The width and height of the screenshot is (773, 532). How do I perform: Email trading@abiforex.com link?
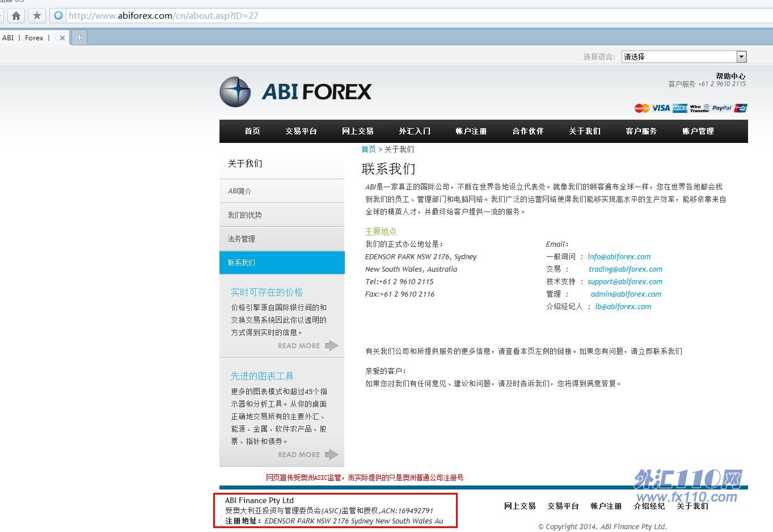click(x=626, y=269)
